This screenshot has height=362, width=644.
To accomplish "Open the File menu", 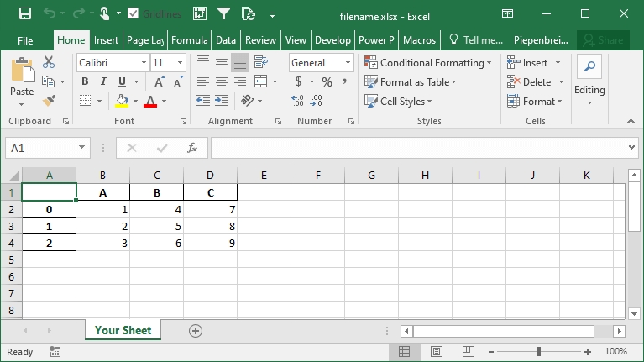I will pyautogui.click(x=25, y=39).
